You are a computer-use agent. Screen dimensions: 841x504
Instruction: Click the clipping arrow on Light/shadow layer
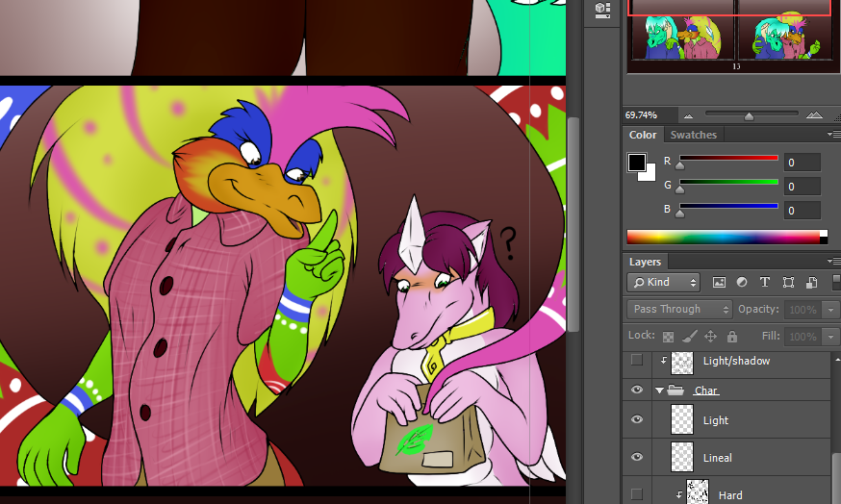[x=664, y=361]
